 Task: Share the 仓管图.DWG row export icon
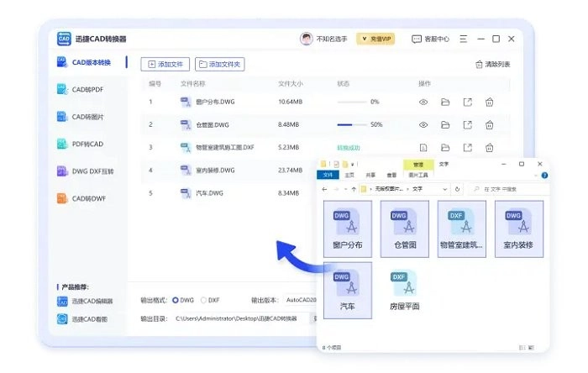(x=467, y=125)
